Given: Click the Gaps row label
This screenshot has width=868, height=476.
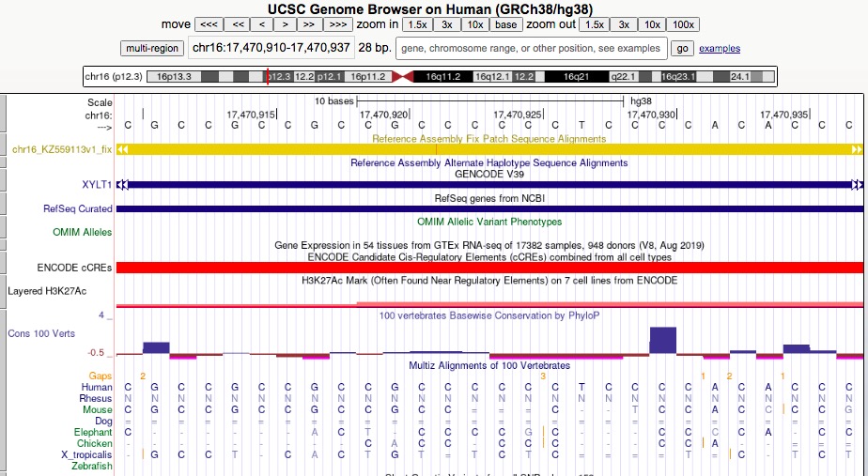Looking at the screenshot, I should [101, 376].
